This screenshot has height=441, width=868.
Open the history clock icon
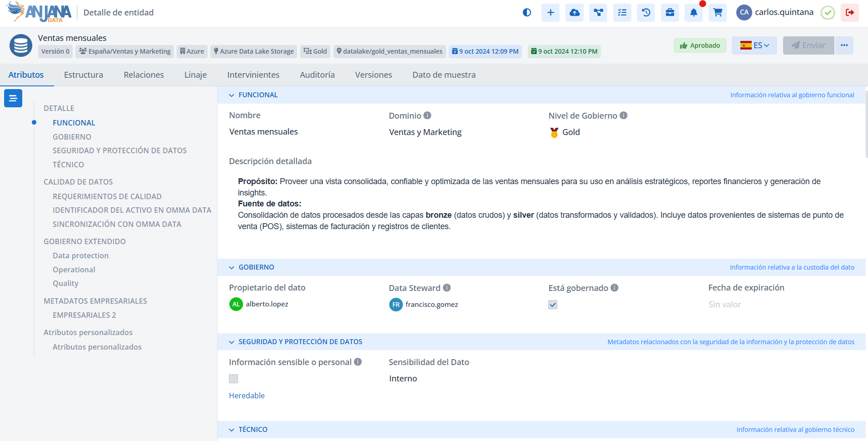tap(646, 13)
